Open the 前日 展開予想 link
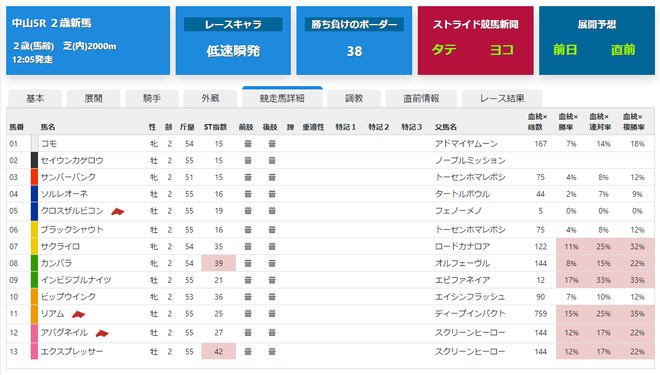This screenshot has height=375, width=660. [x=565, y=50]
